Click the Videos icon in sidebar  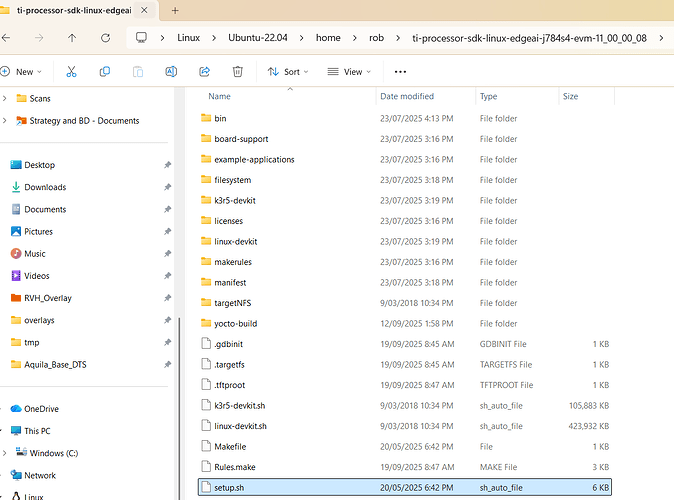(16, 276)
